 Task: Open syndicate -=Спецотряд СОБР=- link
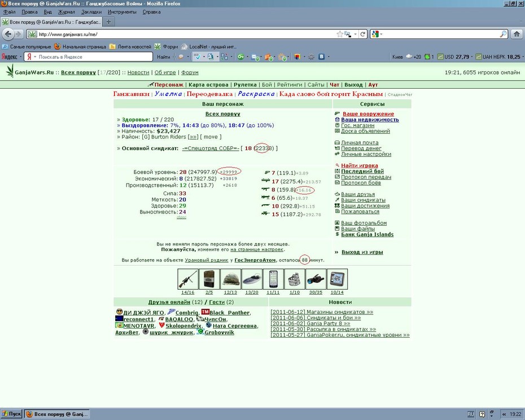(x=211, y=148)
